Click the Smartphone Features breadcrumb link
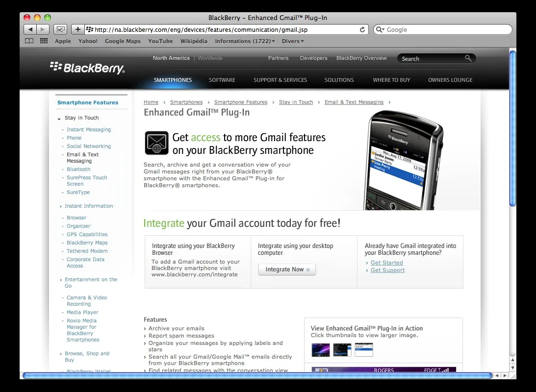 coord(241,102)
